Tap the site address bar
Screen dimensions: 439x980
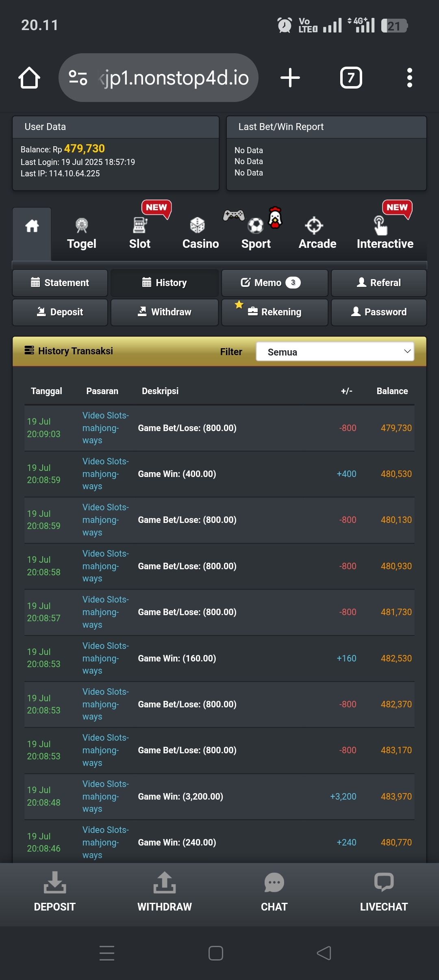[x=159, y=78]
